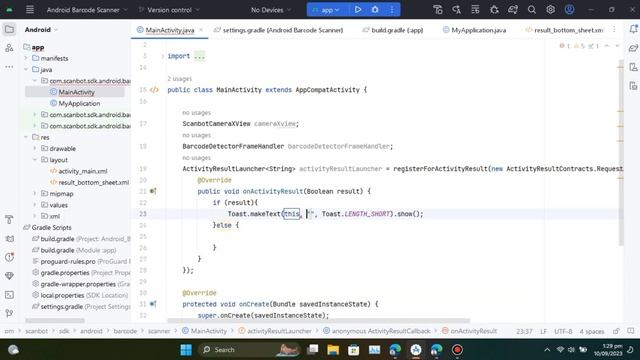
Task: Run the app with the play button
Action: (358, 9)
